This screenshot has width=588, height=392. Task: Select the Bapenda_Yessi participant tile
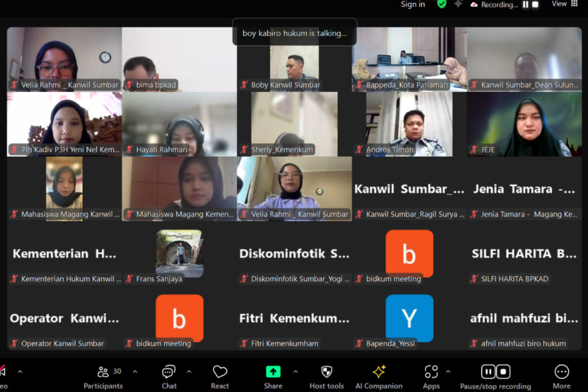(409, 318)
